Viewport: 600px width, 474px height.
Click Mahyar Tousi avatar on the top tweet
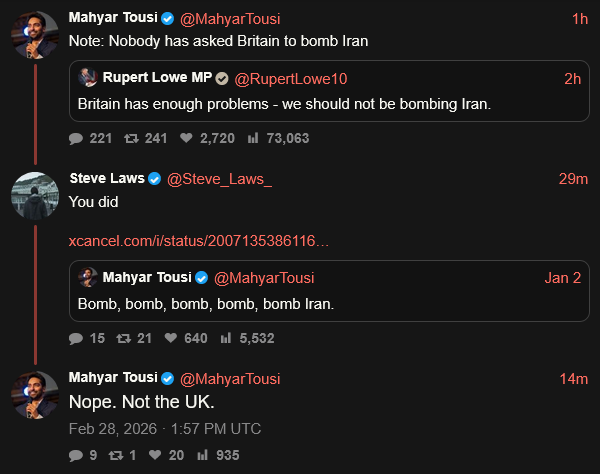(x=35, y=35)
